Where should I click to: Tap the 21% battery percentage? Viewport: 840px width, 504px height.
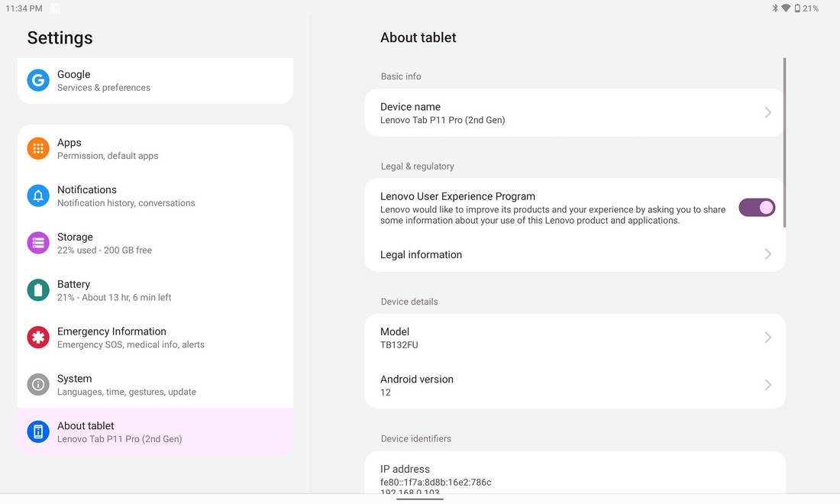810,8
